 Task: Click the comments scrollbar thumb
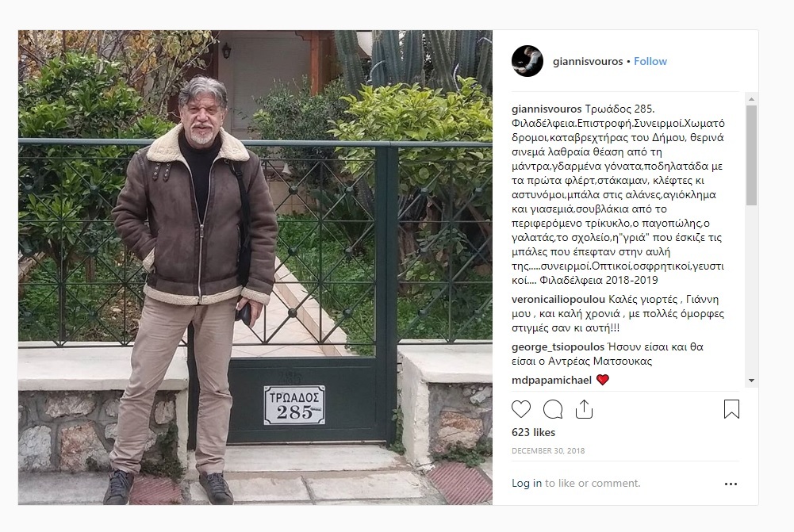[x=751, y=155]
